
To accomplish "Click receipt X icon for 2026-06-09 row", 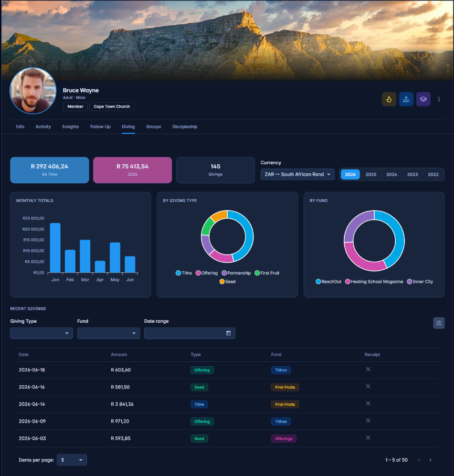I will coord(368,421).
